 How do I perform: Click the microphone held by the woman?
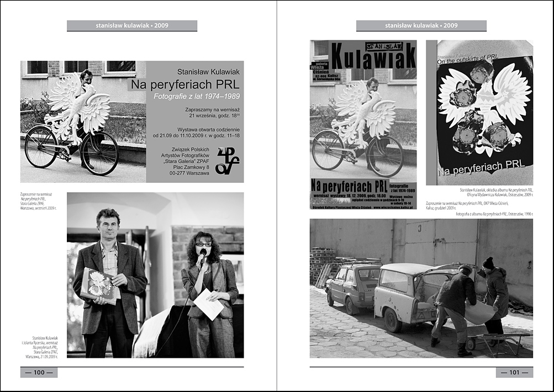203,253
